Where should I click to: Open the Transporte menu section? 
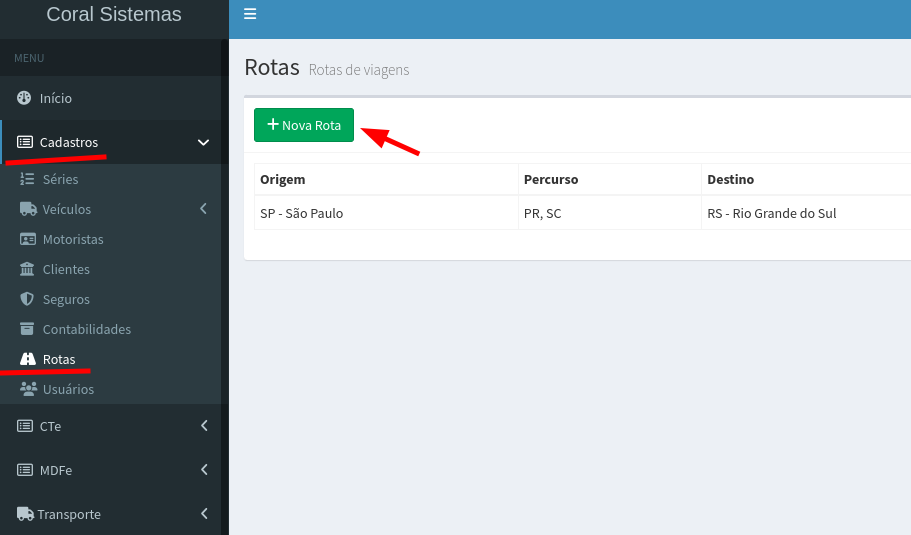(x=70, y=514)
